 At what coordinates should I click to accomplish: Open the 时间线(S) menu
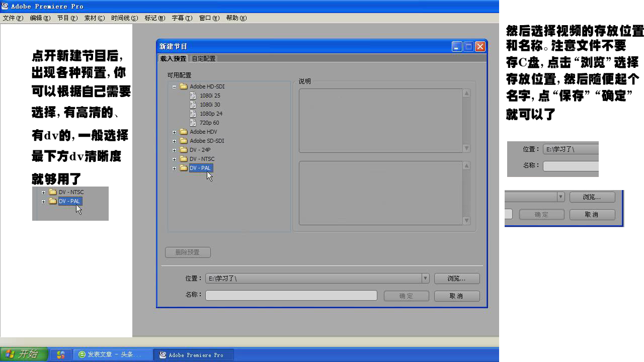(125, 18)
